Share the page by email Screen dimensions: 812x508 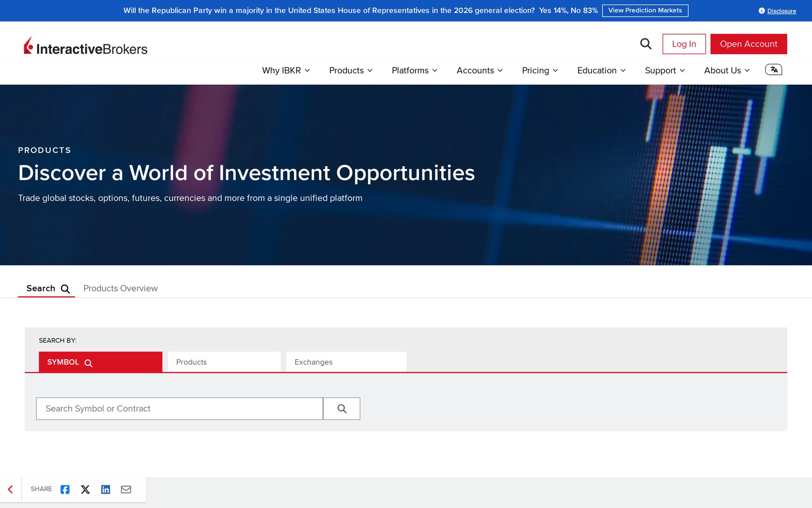tap(126, 490)
